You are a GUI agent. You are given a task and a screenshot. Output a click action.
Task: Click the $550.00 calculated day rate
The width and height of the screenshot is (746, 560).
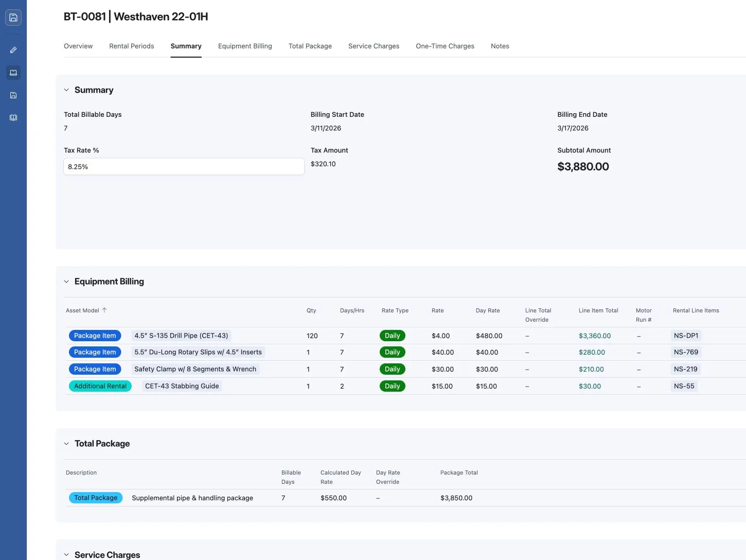(x=333, y=498)
